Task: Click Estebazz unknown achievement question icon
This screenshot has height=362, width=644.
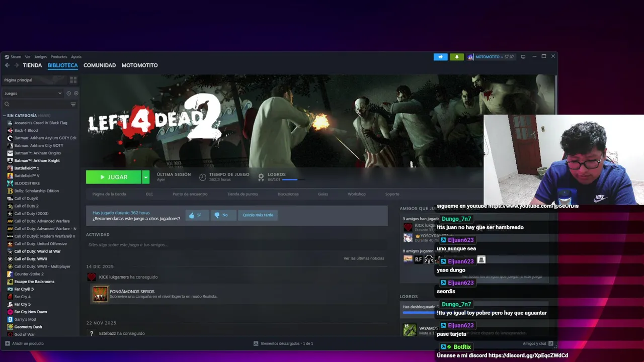Action: [x=92, y=333]
